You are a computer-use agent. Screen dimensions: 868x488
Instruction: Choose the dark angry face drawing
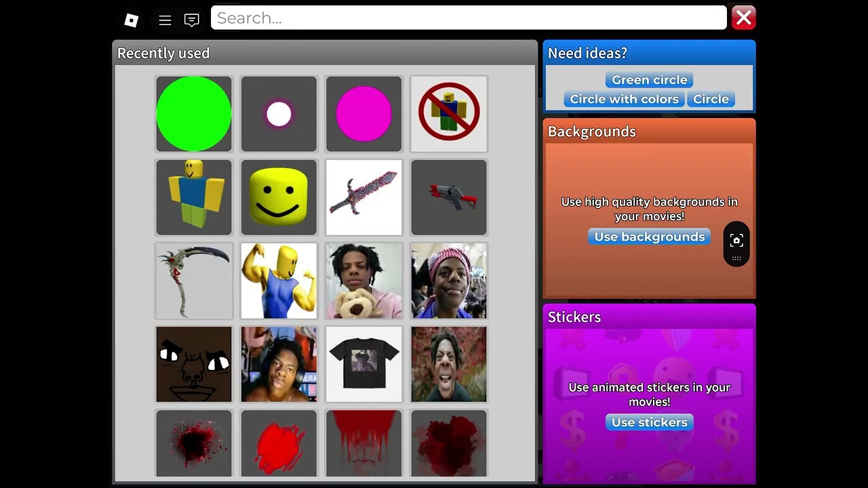point(194,365)
